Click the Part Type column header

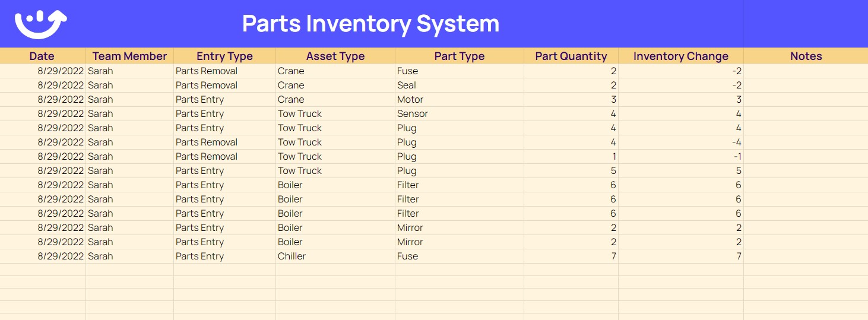click(460, 56)
